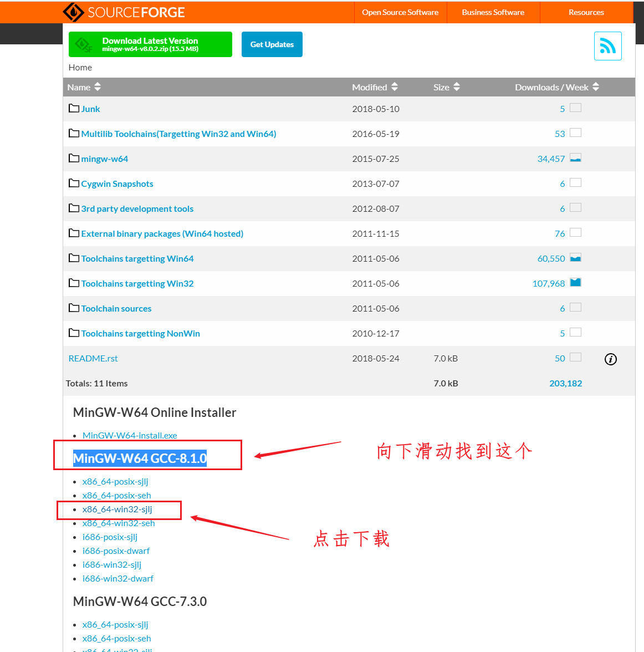This screenshot has height=652, width=644.
Task: Select the MinGW-W64 GCC-8.1.0 heading
Action: pyautogui.click(x=140, y=458)
